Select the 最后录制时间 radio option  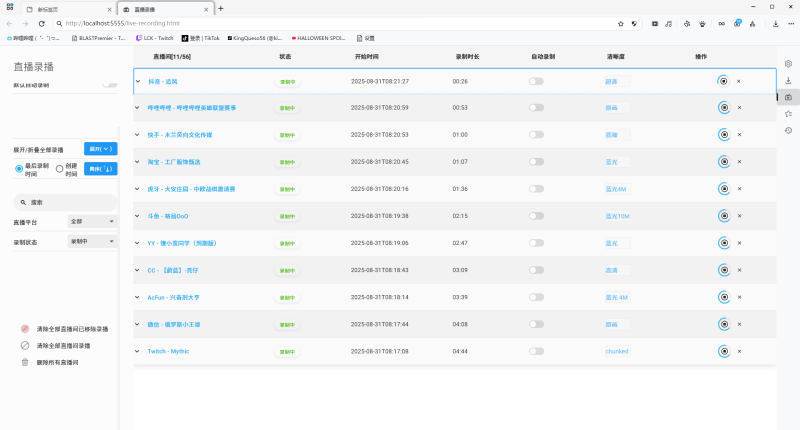[20, 169]
